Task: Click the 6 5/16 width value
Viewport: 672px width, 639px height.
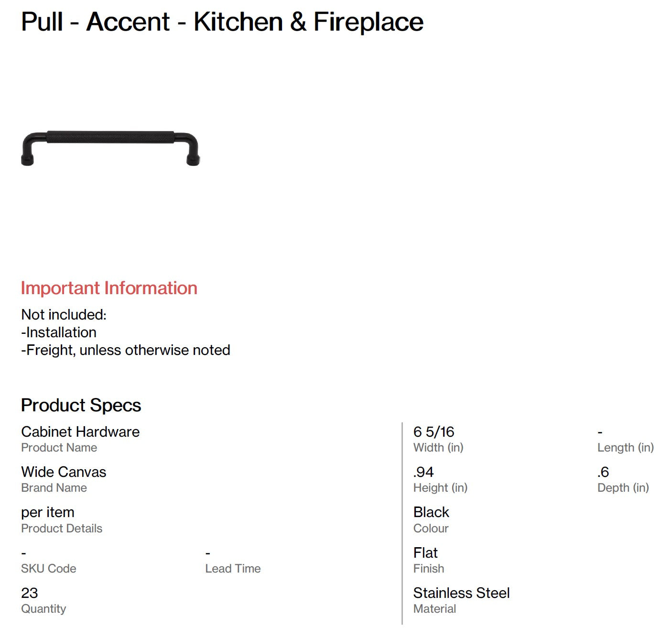Action: point(434,432)
